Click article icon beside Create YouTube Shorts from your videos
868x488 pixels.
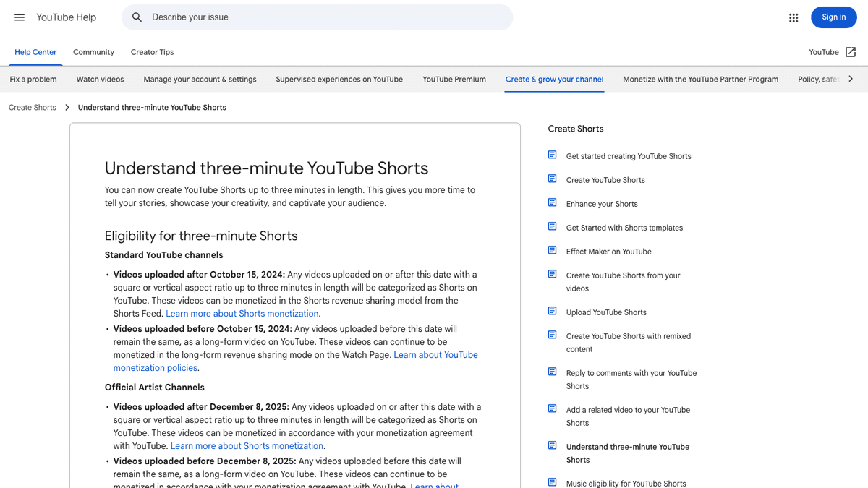(x=553, y=274)
